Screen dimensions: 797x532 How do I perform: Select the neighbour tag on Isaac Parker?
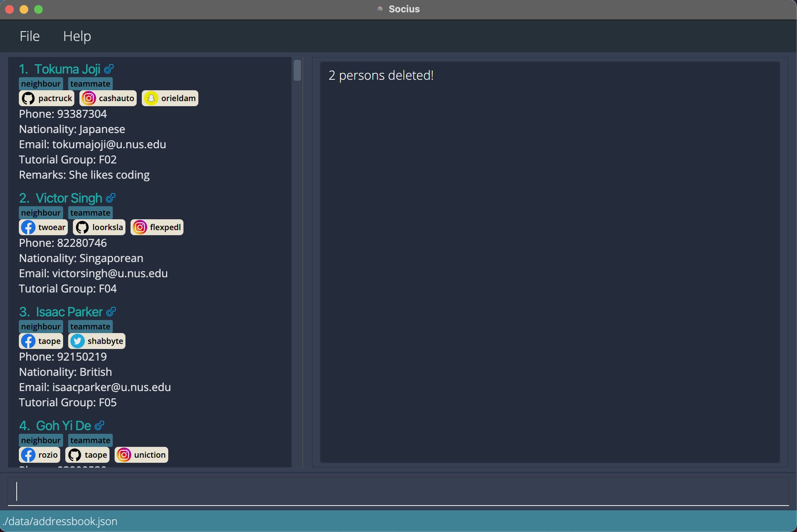(x=40, y=326)
